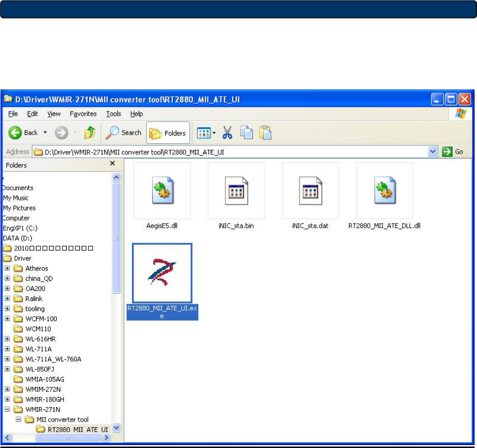Select the RT2880_MII_ATE_DLL.dll file icon

tap(384, 190)
